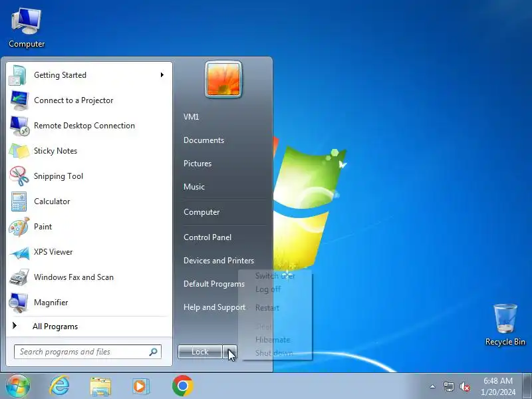Click the search magnifier icon
This screenshot has width=532, height=399.
(x=154, y=352)
